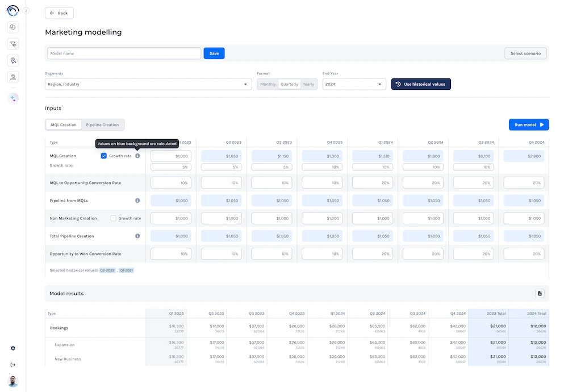Viewport: 568px width, 392px height.
Task: Set the format to Yearly
Action: (308, 84)
